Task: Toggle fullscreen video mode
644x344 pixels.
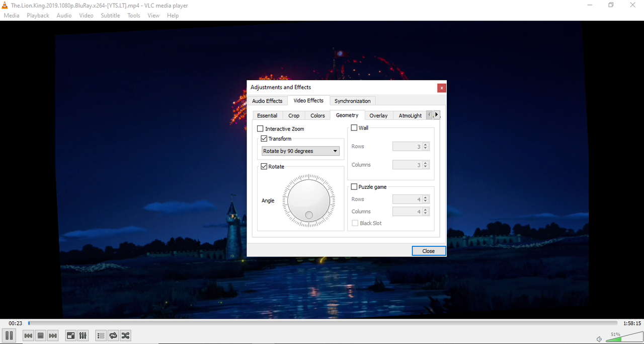Action: 71,335
